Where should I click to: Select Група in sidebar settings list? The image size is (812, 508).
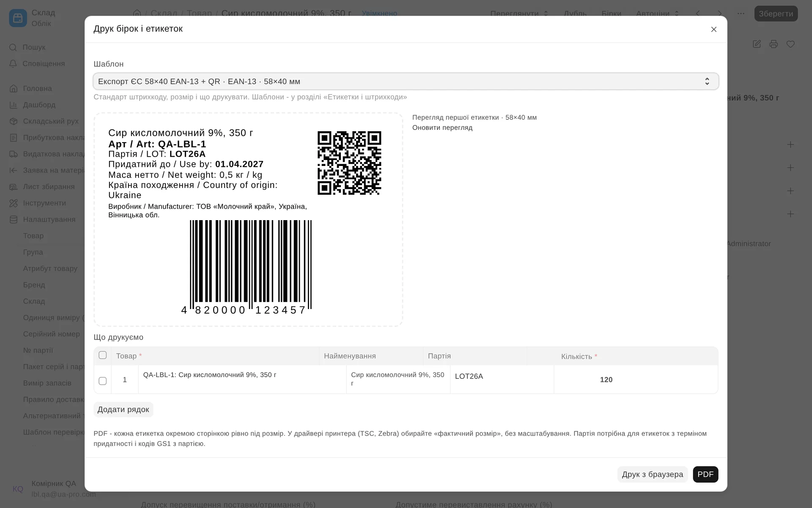(33, 252)
